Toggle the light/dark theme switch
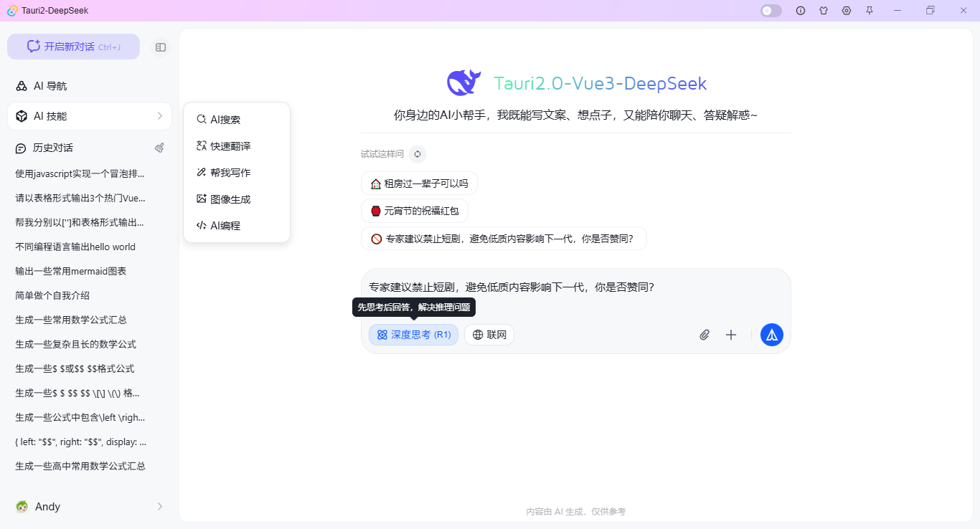The height and width of the screenshot is (529, 980). coord(771,11)
